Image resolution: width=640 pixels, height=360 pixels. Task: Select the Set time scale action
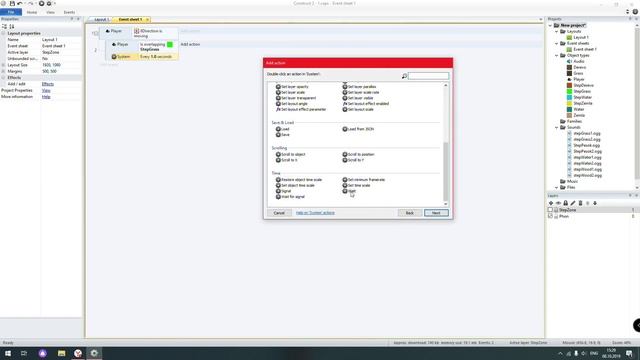[x=356, y=185]
